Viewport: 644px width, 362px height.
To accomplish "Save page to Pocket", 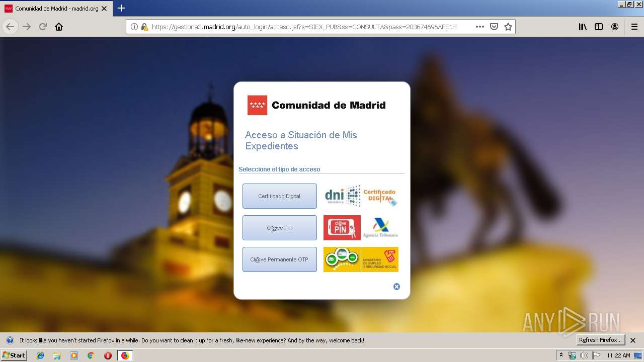I will tap(494, 27).
